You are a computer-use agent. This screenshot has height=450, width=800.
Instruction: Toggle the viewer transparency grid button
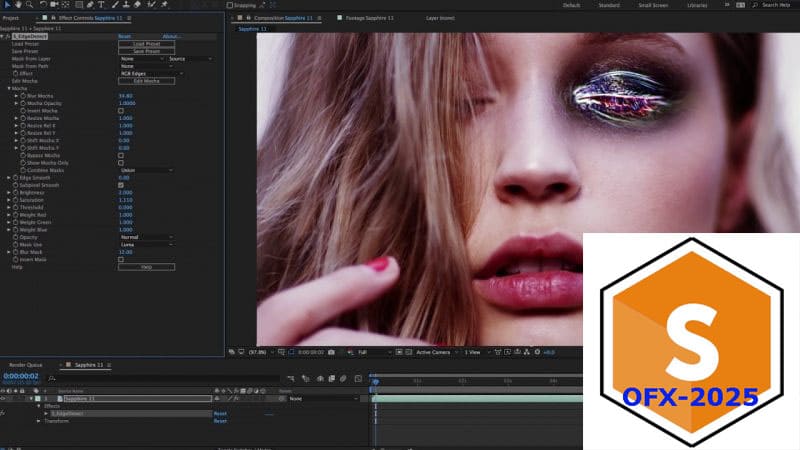pos(409,352)
